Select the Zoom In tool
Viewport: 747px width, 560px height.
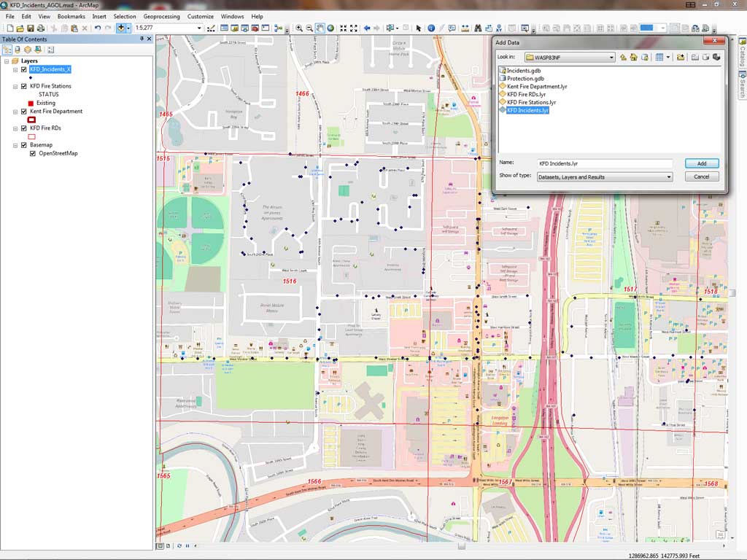[x=298, y=28]
